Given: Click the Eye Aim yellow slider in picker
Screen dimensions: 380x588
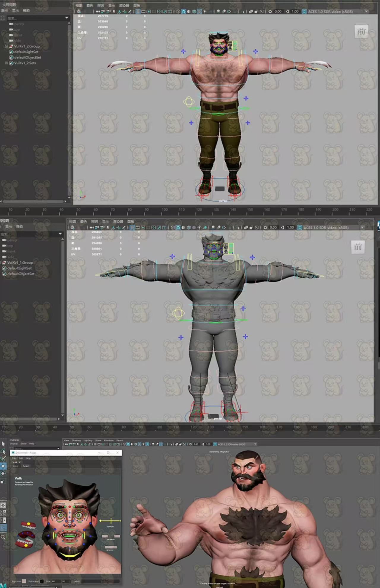Looking at the screenshot, I should pos(110,521).
